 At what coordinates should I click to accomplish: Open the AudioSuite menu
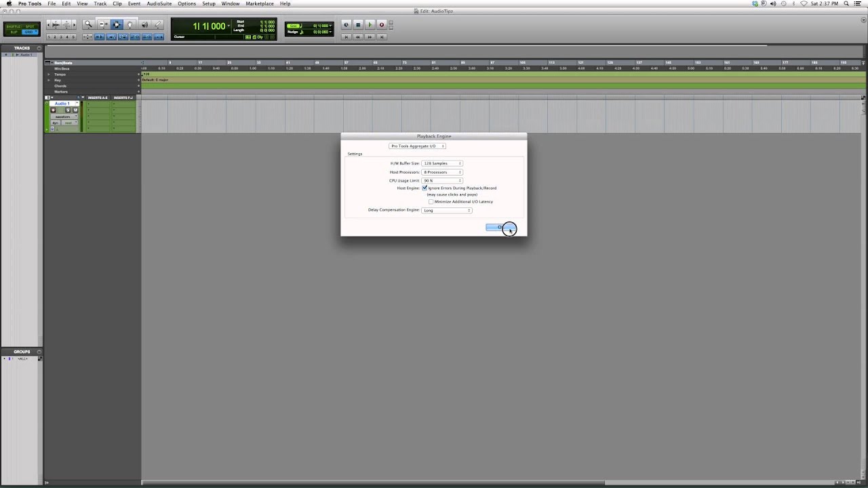159,3
